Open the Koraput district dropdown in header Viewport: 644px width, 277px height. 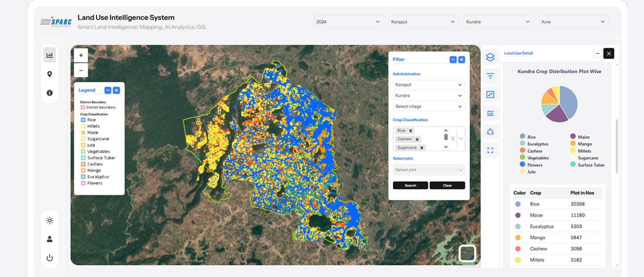(x=424, y=22)
